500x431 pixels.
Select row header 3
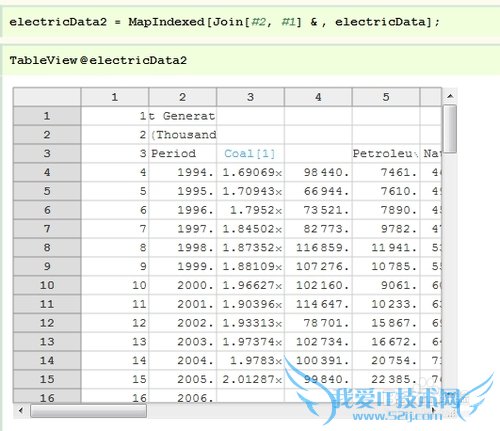point(47,154)
